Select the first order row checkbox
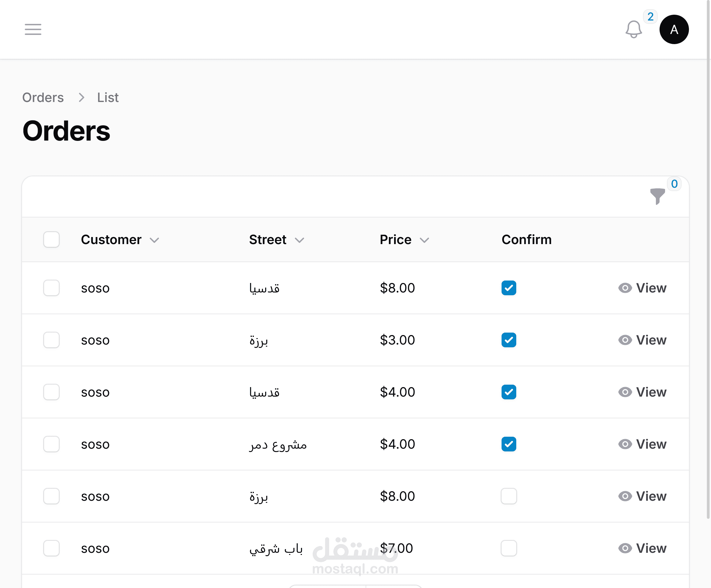 [51, 288]
